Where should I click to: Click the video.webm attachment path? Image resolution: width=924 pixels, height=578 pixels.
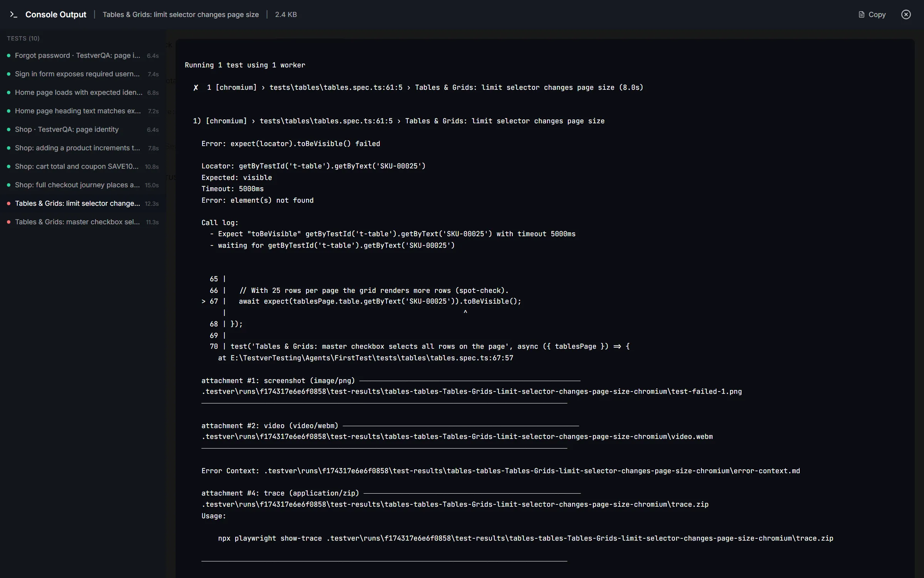tap(457, 437)
